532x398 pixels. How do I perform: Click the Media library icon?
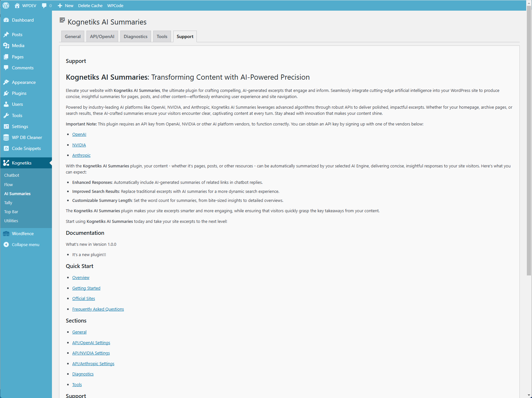pyautogui.click(x=6, y=45)
